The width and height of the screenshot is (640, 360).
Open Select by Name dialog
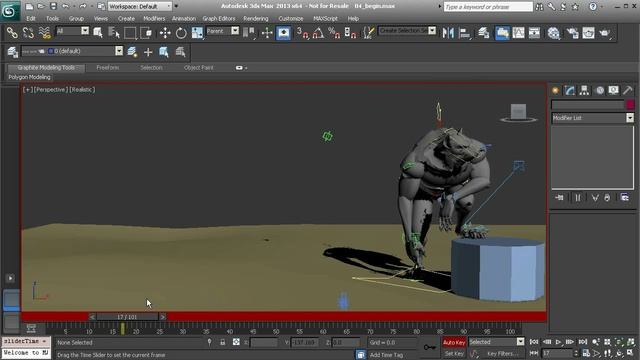[x=114, y=33]
